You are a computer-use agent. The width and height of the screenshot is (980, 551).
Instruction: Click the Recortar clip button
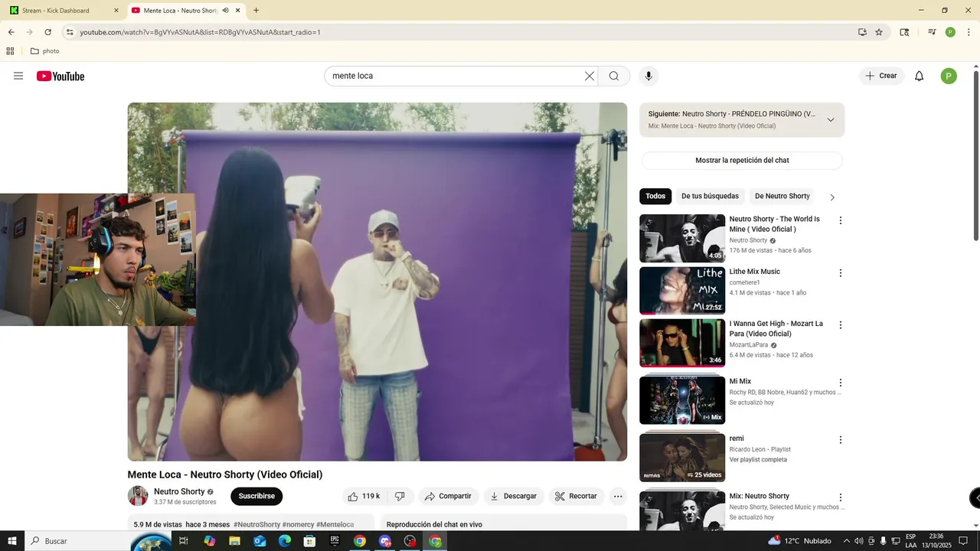[576, 496]
